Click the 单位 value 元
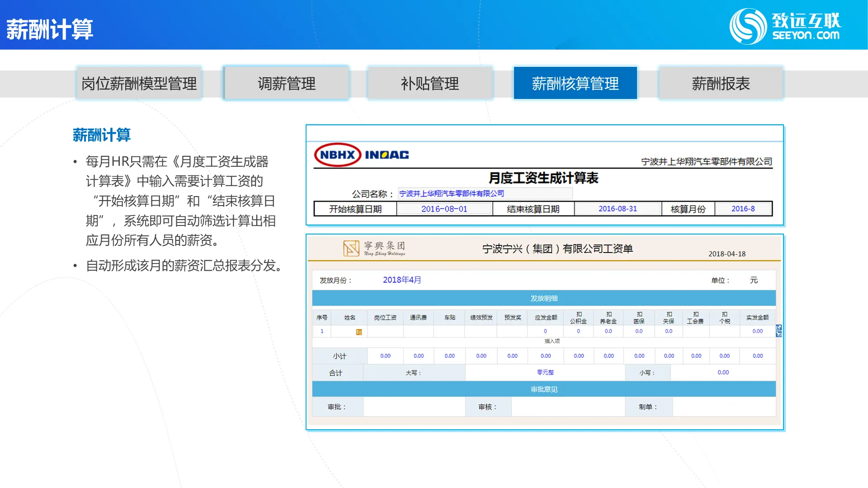 point(754,280)
